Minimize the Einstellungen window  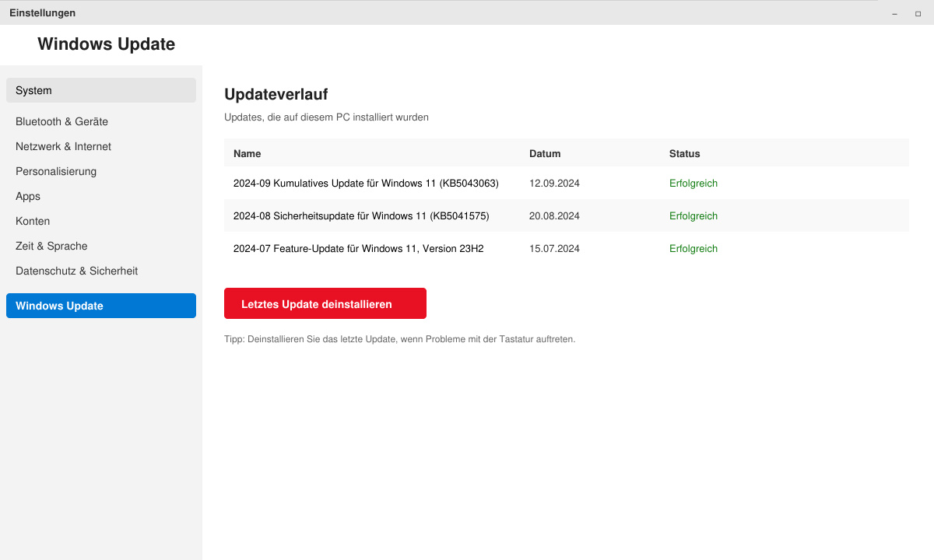point(895,13)
